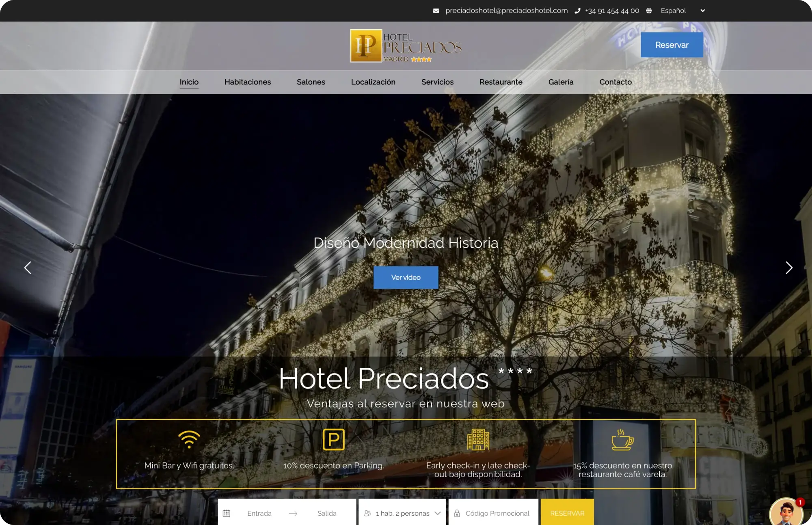Viewport: 812px width, 525px height.
Task: Click the Parking benefit icon
Action: (x=334, y=439)
